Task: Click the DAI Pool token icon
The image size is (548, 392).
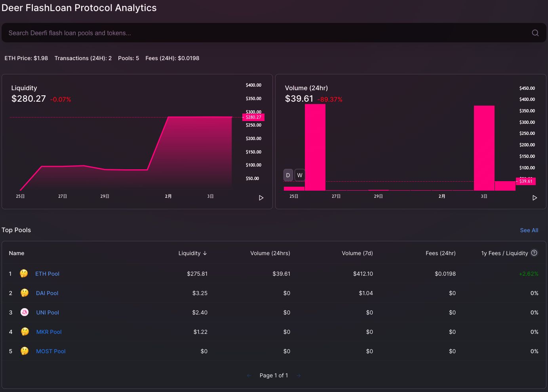Action: pos(25,293)
